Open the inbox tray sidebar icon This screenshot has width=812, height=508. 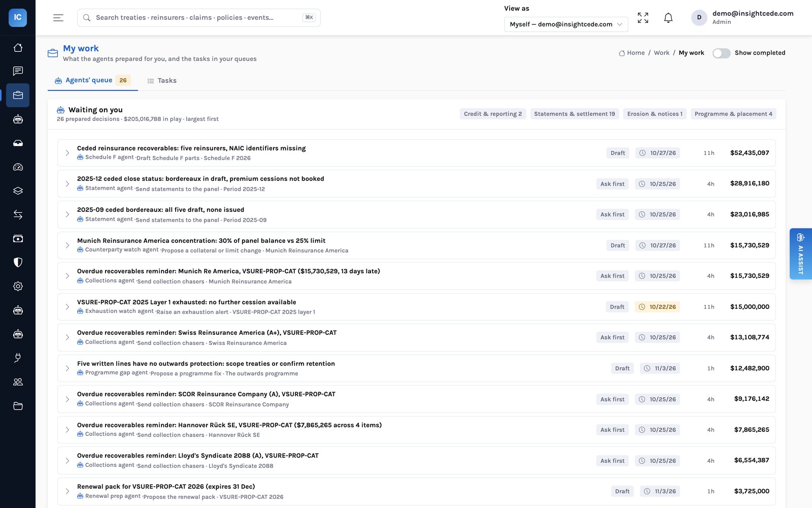[x=18, y=143]
